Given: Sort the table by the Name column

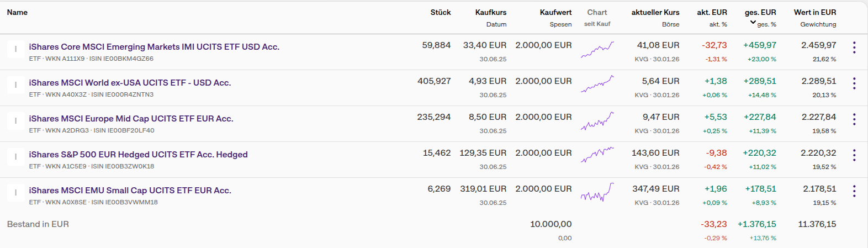Looking at the screenshot, I should point(17,12).
